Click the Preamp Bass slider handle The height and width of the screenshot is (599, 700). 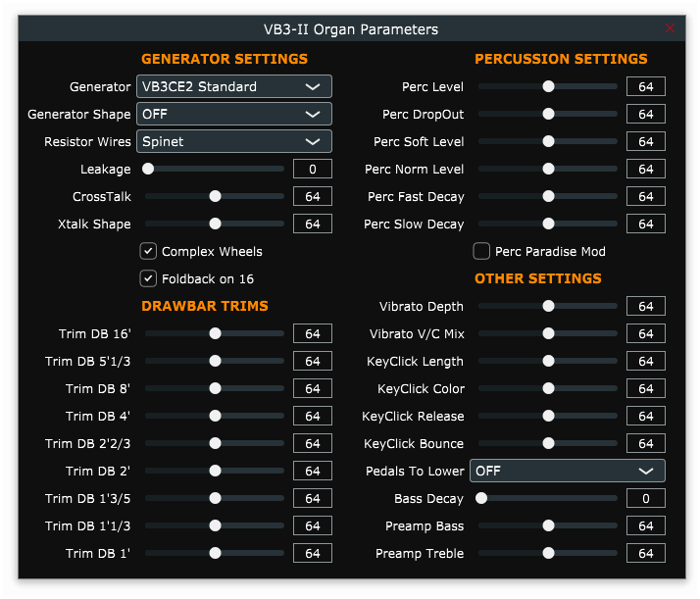click(548, 525)
